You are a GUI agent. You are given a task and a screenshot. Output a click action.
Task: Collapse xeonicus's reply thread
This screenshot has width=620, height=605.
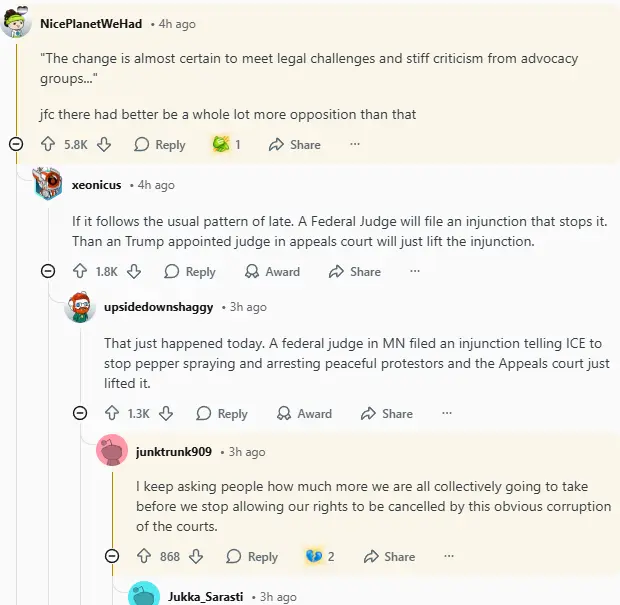(48, 271)
